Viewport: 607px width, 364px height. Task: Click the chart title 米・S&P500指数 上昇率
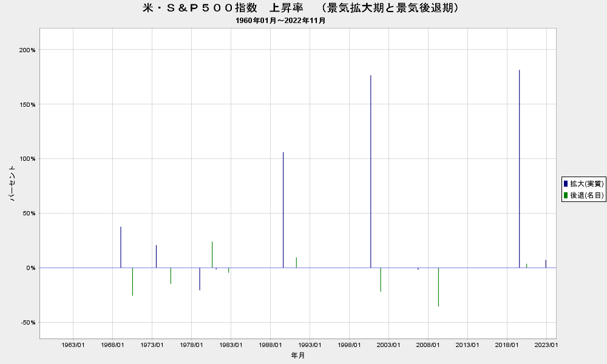click(x=223, y=8)
